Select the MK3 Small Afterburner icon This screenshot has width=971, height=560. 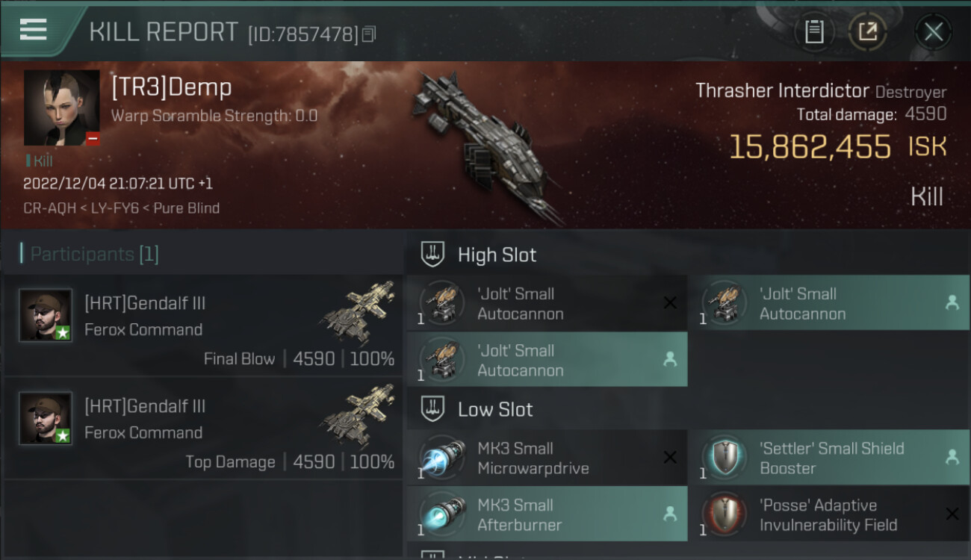(441, 514)
